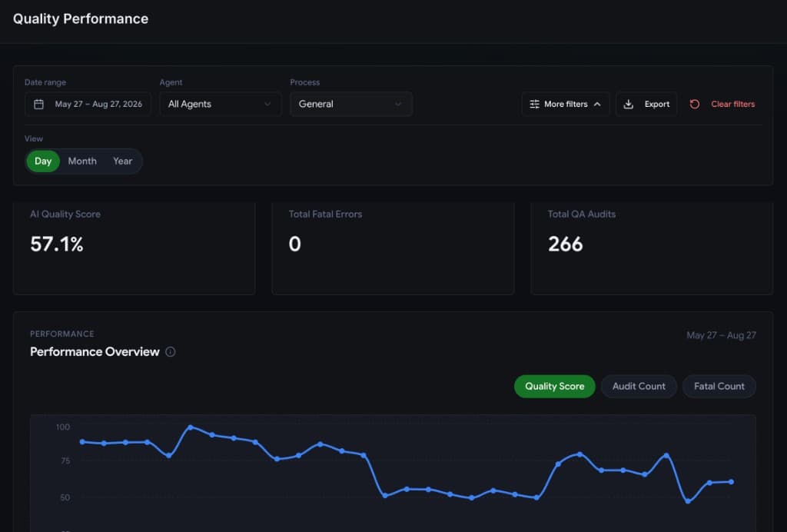787x532 pixels.
Task: Select the Quality Score chart tab
Action: [x=555, y=387]
